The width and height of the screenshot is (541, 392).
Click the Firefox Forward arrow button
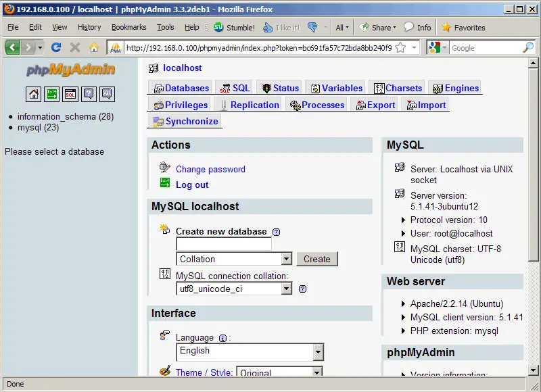28,47
